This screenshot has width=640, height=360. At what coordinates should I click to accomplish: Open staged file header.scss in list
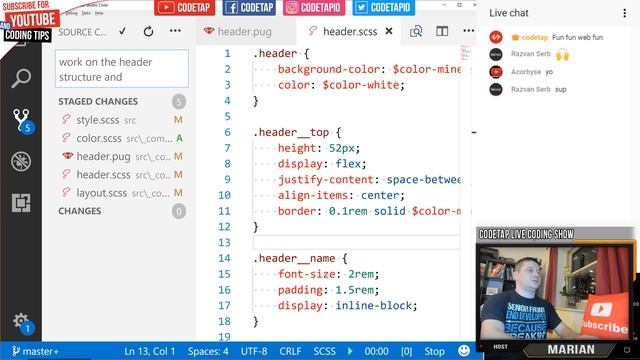point(122,175)
